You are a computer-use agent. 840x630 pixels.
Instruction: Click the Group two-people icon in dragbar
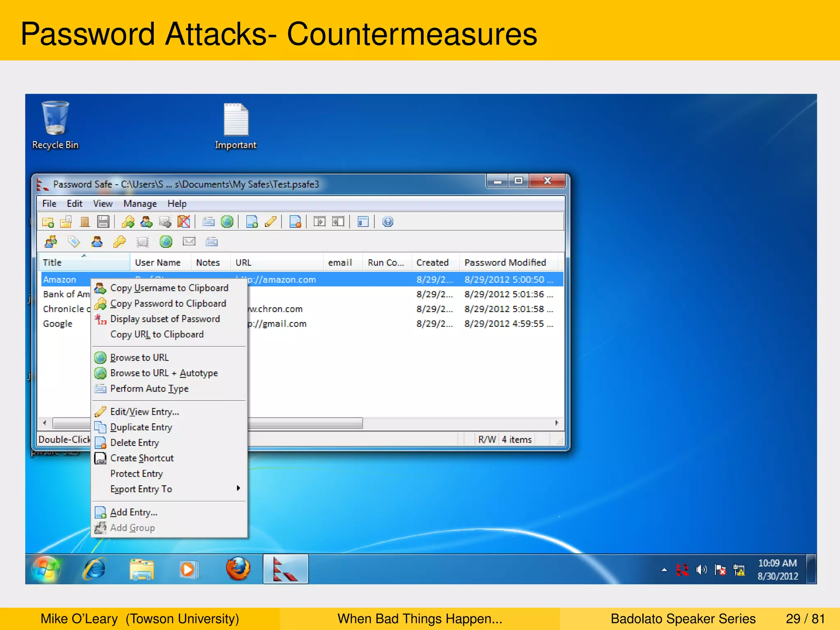[51, 242]
